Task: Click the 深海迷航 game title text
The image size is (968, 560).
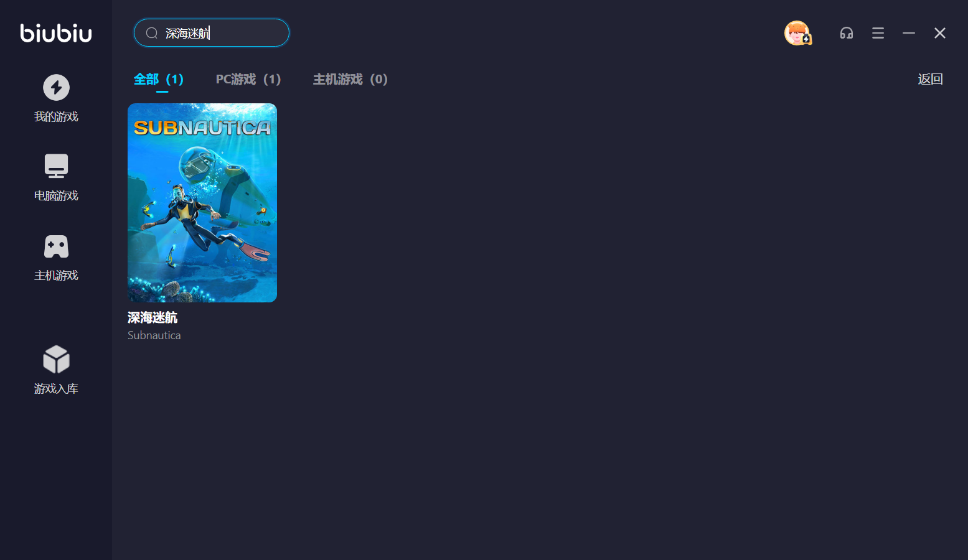Action: [x=153, y=317]
